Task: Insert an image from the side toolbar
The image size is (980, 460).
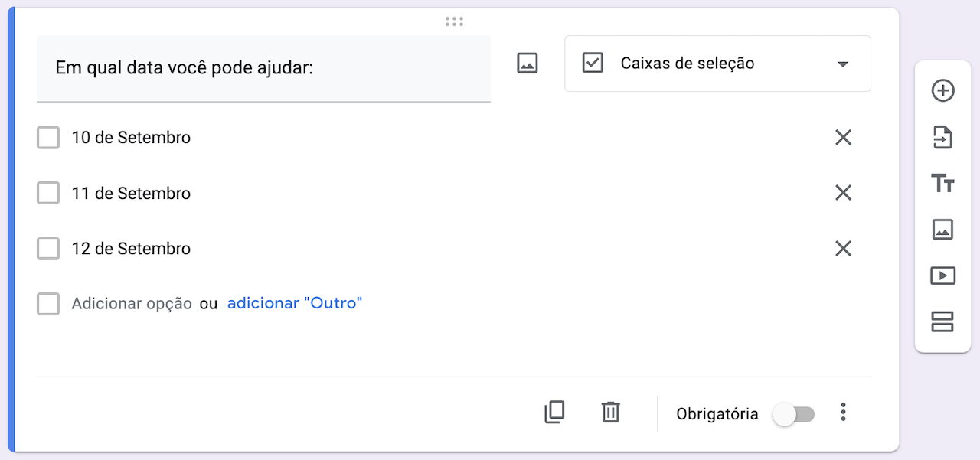Action: click(x=942, y=230)
